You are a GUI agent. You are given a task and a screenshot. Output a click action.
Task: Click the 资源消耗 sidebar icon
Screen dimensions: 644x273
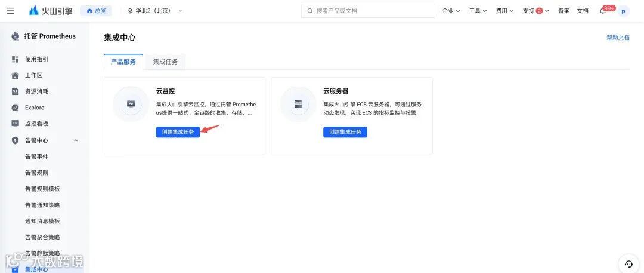click(x=15, y=91)
